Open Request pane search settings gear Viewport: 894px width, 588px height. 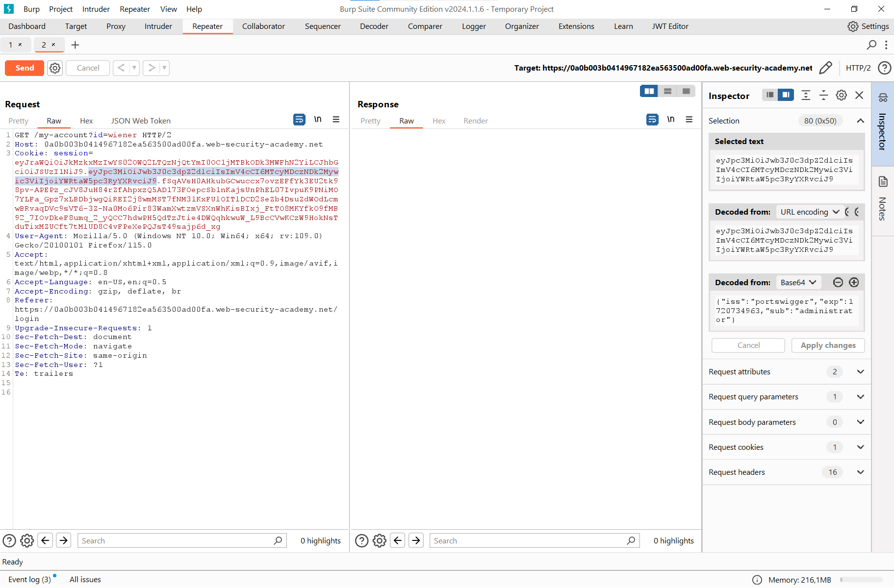27,540
